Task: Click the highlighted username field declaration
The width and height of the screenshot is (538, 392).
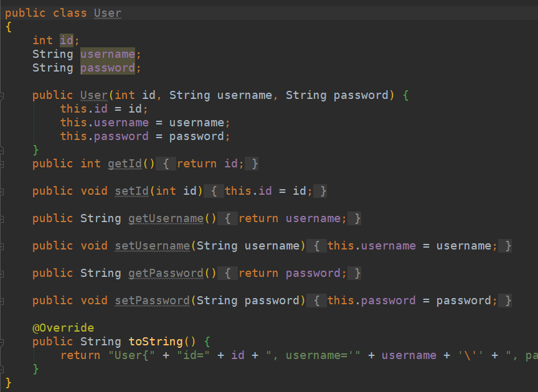Action: pyautogui.click(x=107, y=54)
